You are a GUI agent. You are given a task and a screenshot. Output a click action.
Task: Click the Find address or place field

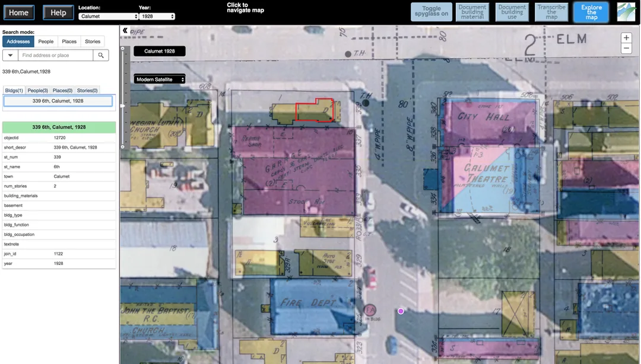[56, 55]
